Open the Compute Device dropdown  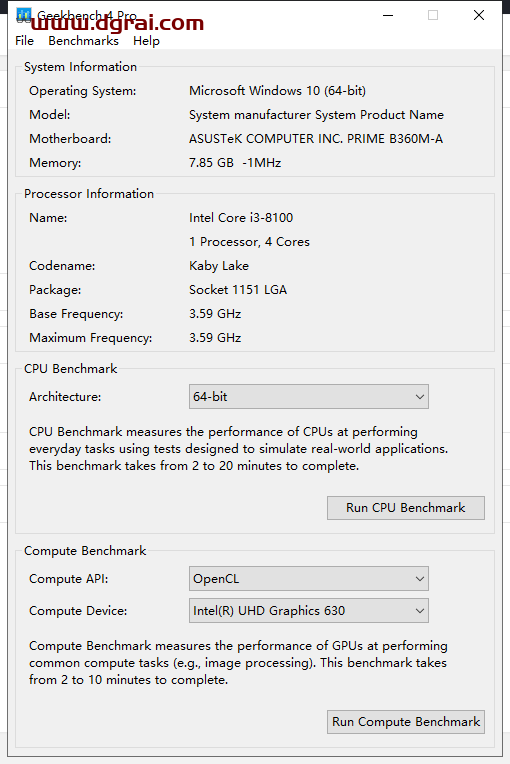pos(309,611)
